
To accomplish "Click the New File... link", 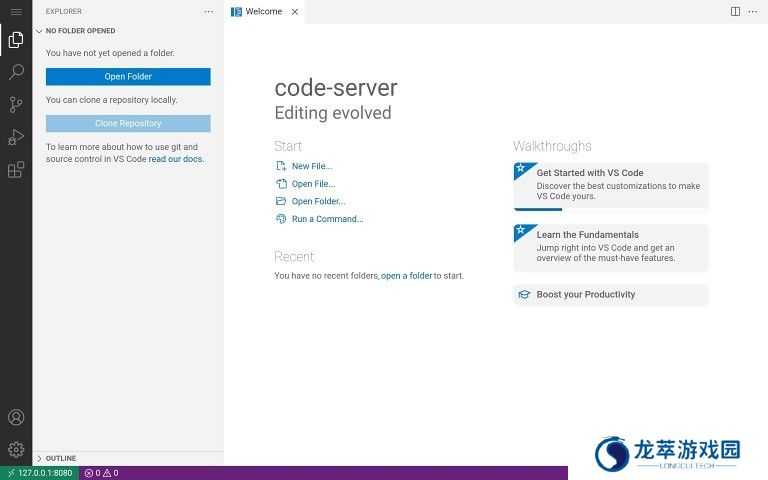I will tap(311, 166).
